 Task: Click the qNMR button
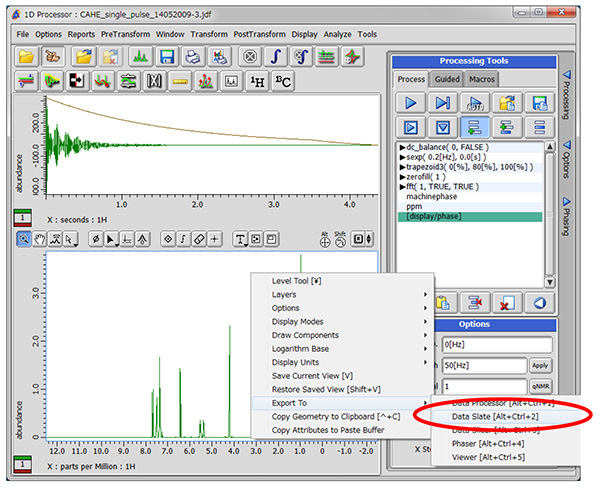[x=540, y=387]
